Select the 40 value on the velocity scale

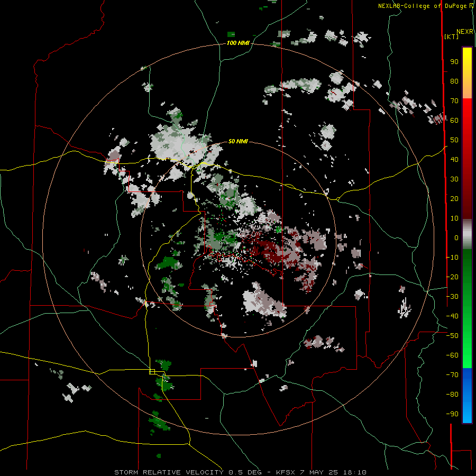coord(454,160)
